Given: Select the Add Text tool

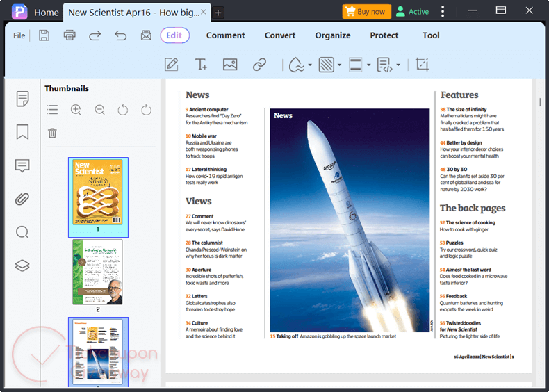Looking at the screenshot, I should [201, 65].
